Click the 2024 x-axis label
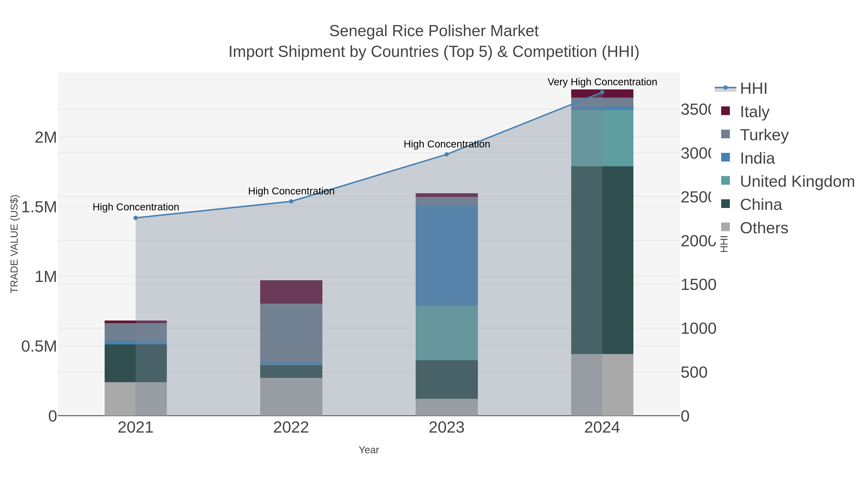This screenshot has height=488, width=868. tap(602, 427)
